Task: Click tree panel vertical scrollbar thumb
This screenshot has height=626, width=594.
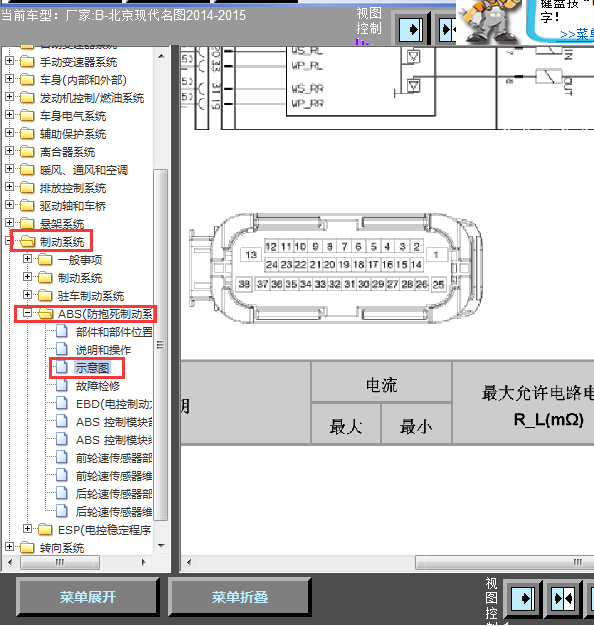Action: [x=160, y=345]
